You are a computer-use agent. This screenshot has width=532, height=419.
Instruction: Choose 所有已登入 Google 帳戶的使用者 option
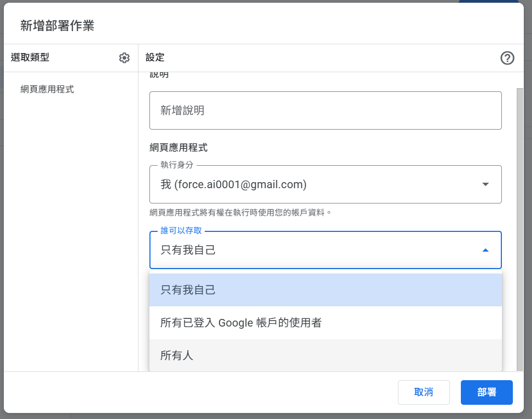click(x=325, y=323)
